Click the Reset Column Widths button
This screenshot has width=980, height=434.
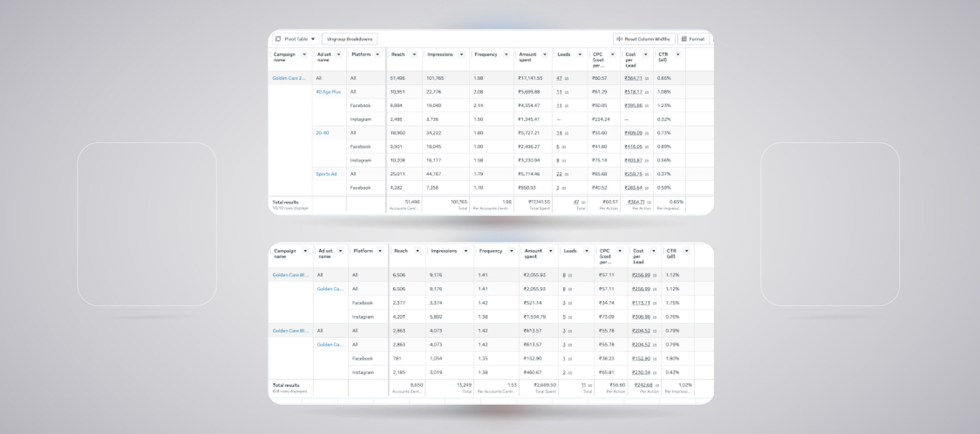click(644, 39)
